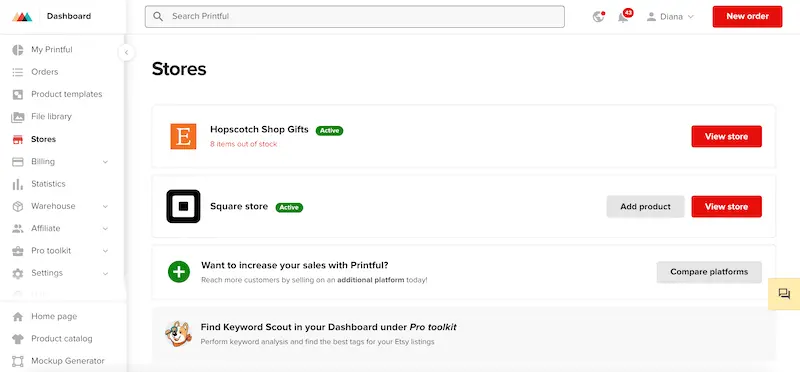Click the Billing card icon
The width and height of the screenshot is (800, 372).
tap(18, 162)
